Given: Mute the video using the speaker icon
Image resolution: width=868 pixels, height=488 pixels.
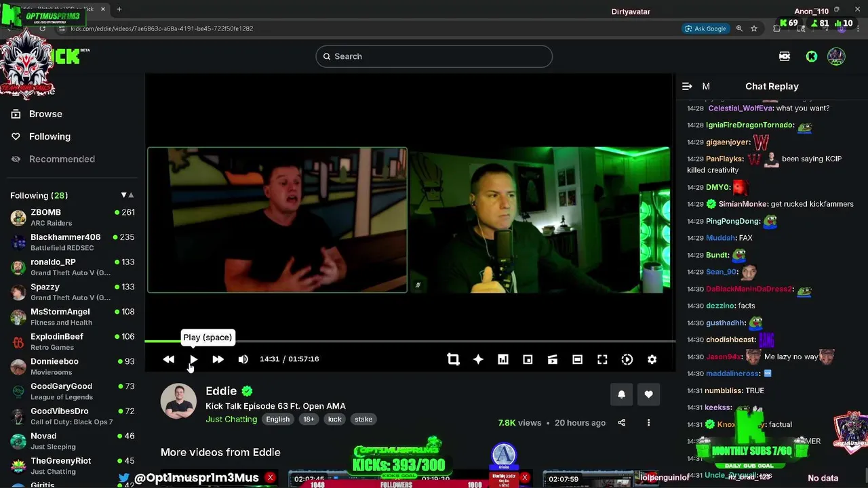Looking at the screenshot, I should coord(243,359).
